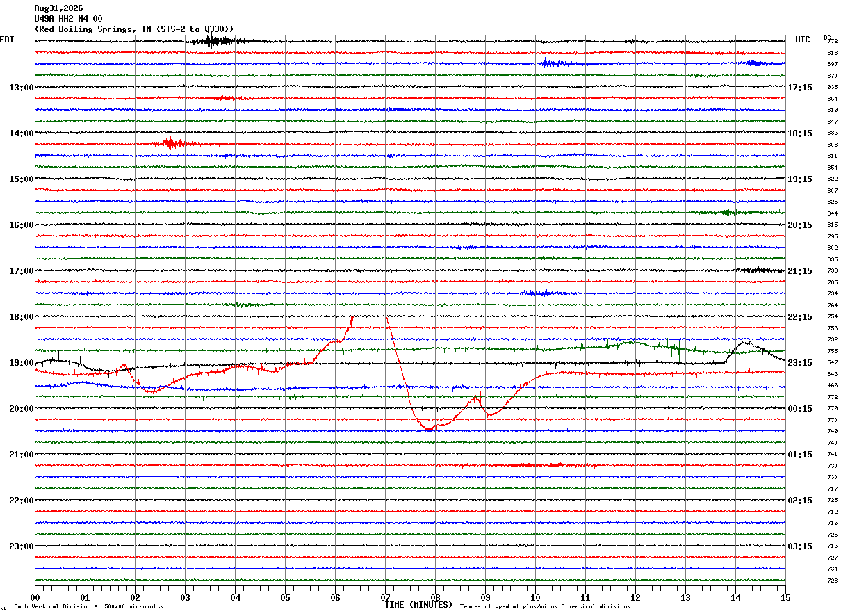Select the 07 minute tick on the time axis
841x616 pixels.
point(385,597)
